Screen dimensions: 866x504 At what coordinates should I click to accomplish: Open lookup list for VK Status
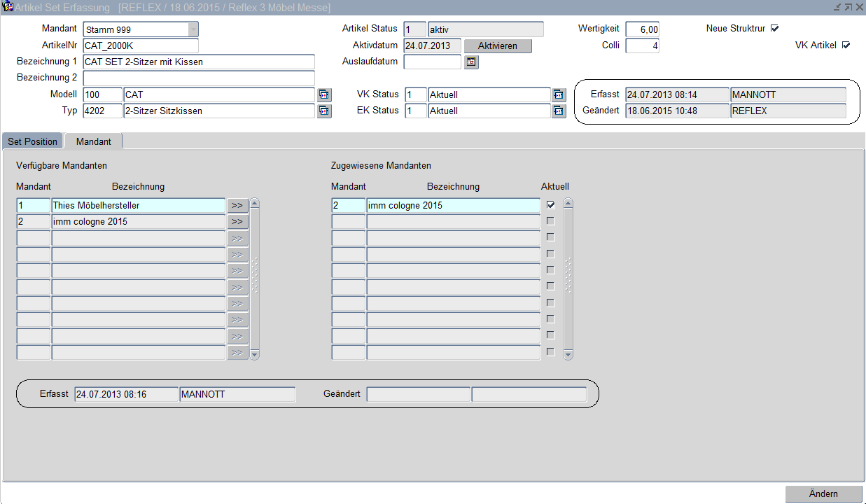558,94
